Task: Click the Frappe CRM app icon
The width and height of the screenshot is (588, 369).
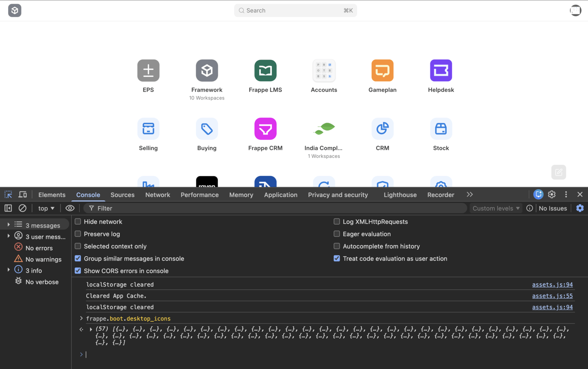Action: point(265,129)
